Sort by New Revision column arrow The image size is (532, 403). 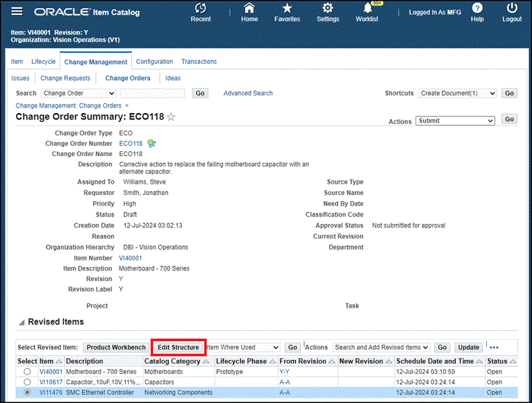pyautogui.click(x=389, y=362)
